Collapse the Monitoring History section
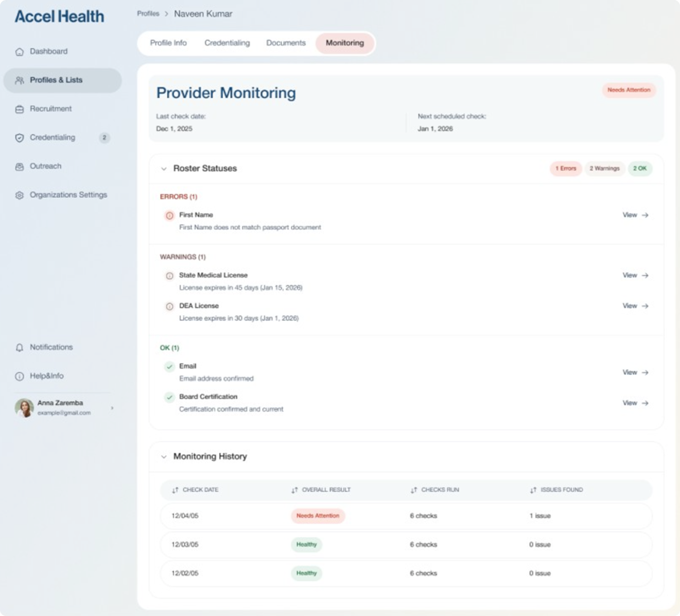680x616 pixels. pos(163,456)
